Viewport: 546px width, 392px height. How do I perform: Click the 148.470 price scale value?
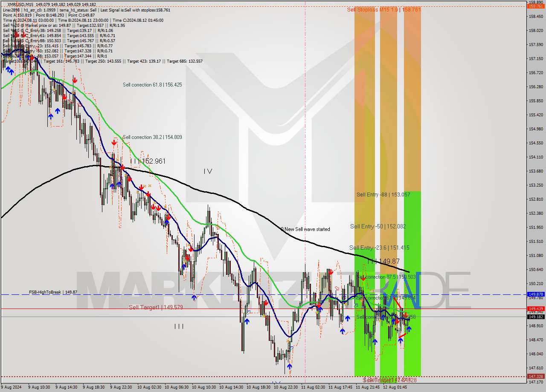536,340
